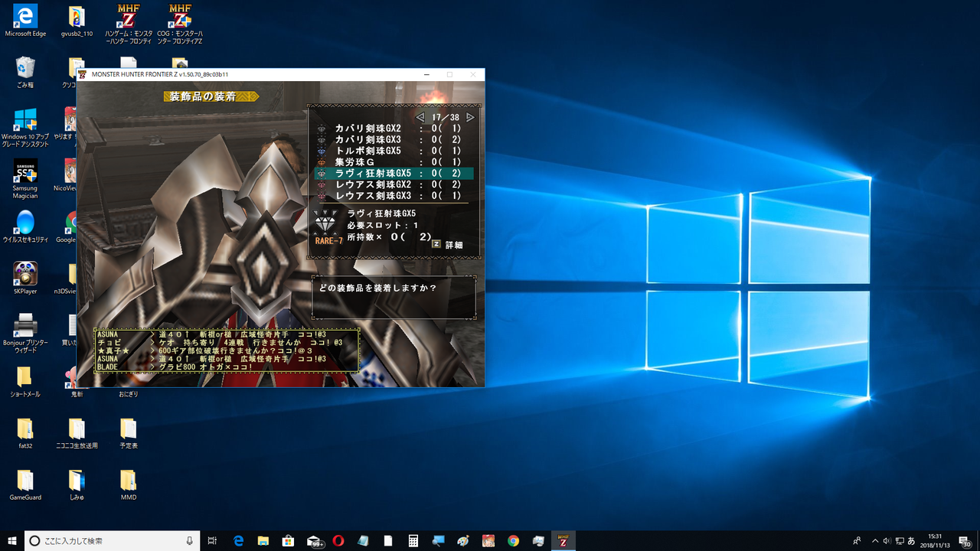The image size is (980, 551).
Task: Select highlighted ラヴィ狂射珠GX5 row
Action: (x=394, y=174)
